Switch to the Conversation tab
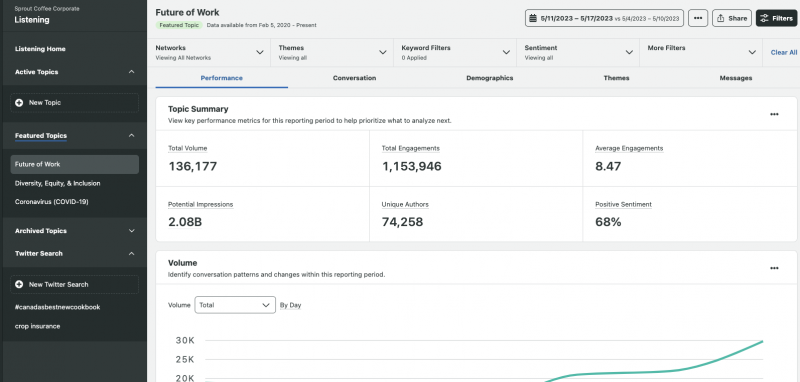 pyautogui.click(x=354, y=78)
